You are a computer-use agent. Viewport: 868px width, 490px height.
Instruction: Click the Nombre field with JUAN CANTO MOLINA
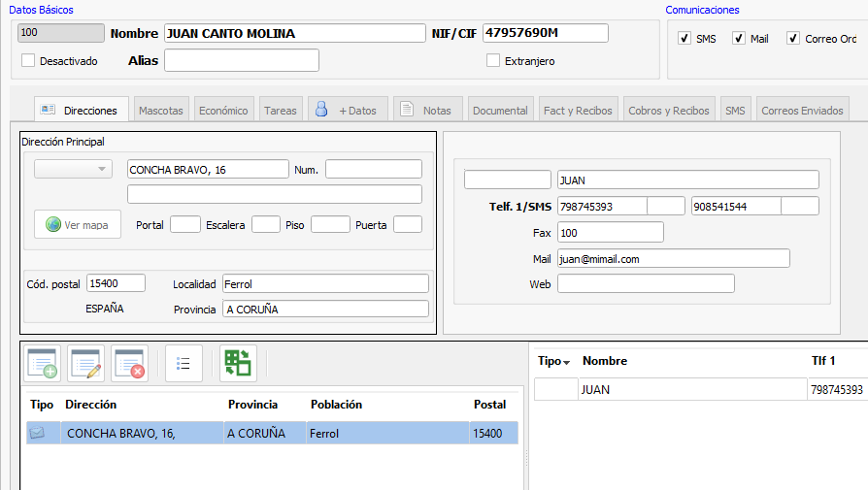click(x=295, y=33)
